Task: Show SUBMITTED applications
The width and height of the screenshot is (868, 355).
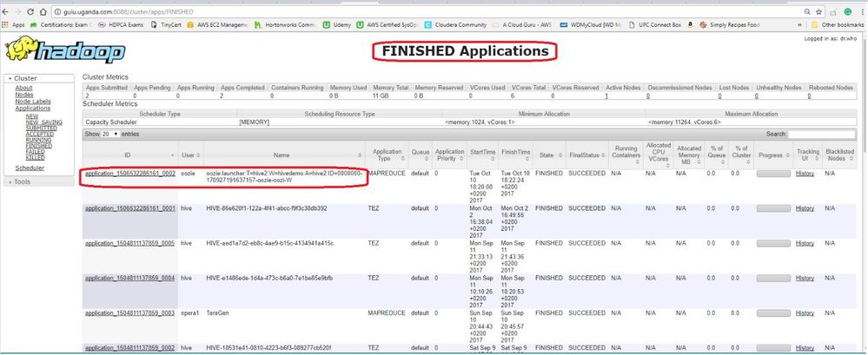Action: pyautogui.click(x=41, y=128)
